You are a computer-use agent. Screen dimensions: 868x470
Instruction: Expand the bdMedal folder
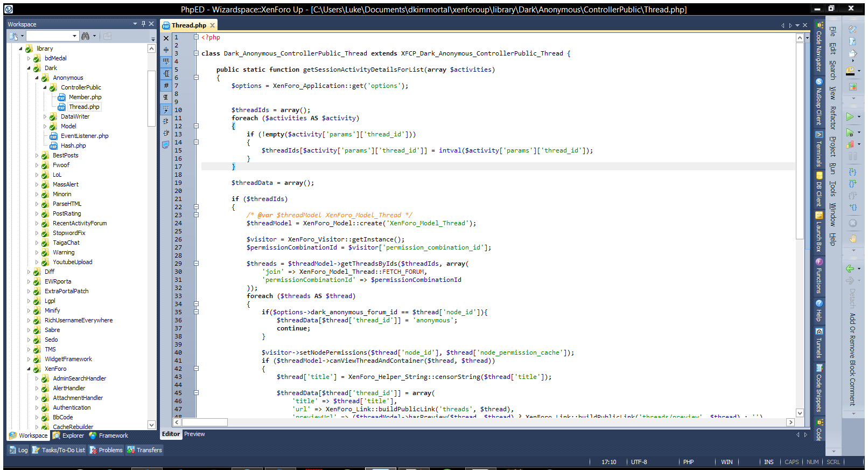(29, 58)
